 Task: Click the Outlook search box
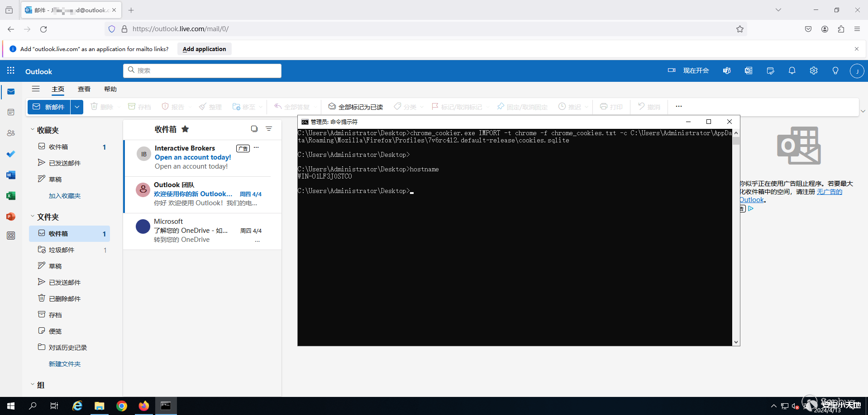(x=202, y=71)
